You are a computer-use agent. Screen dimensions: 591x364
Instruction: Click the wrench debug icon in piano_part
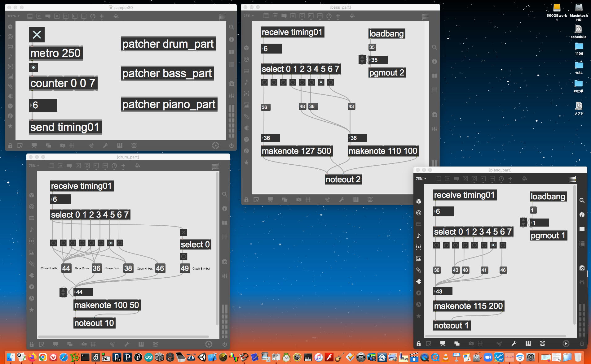point(514,344)
